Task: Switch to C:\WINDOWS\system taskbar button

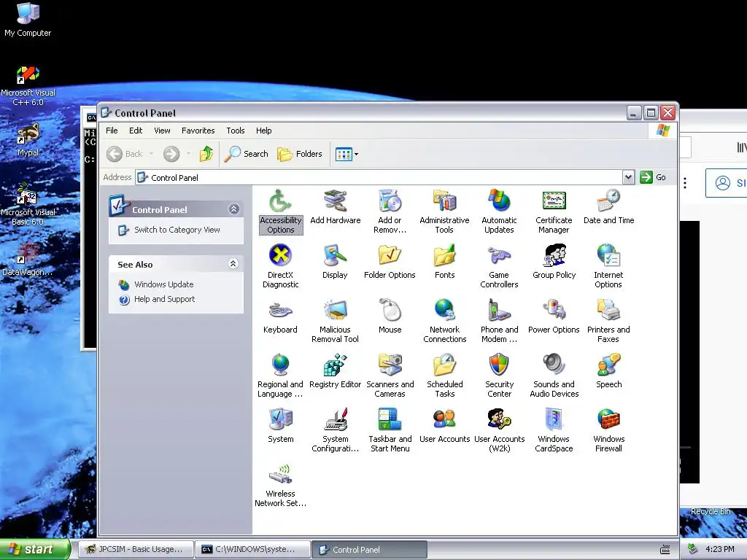Action: click(252, 549)
